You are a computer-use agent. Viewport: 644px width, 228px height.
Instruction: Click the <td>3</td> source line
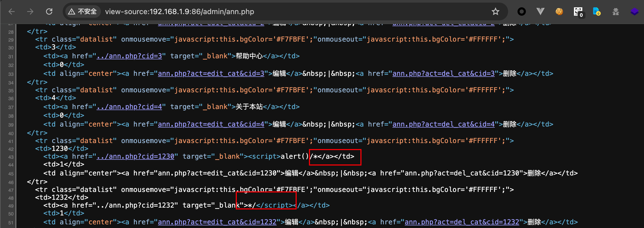(56, 47)
